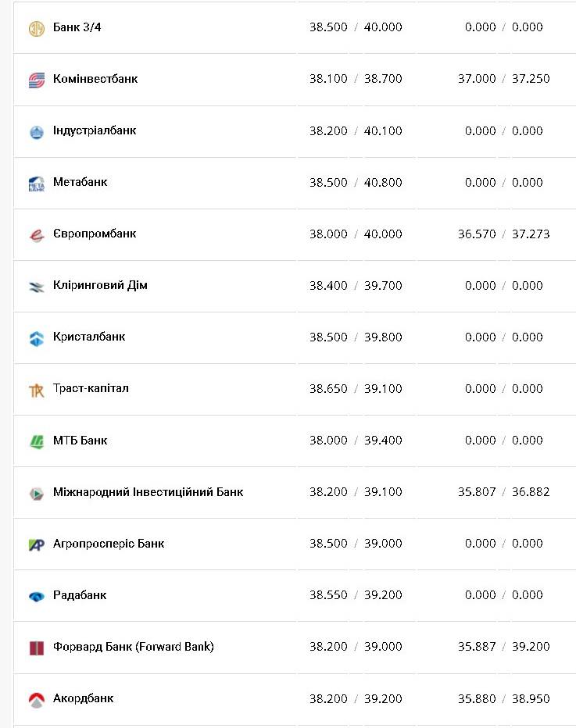
Task: Click the Траст-капітал logo icon
Action: tap(36, 390)
